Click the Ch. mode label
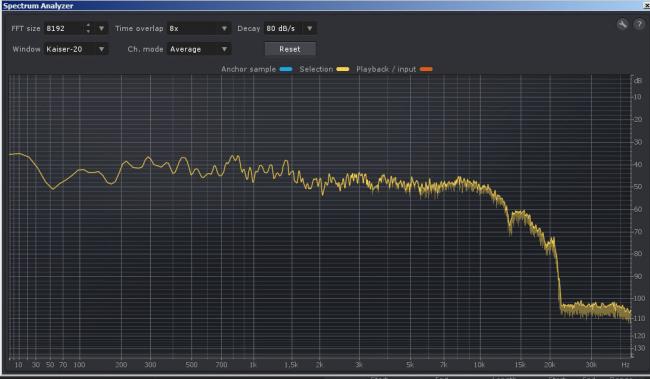The image size is (650, 379). (146, 49)
